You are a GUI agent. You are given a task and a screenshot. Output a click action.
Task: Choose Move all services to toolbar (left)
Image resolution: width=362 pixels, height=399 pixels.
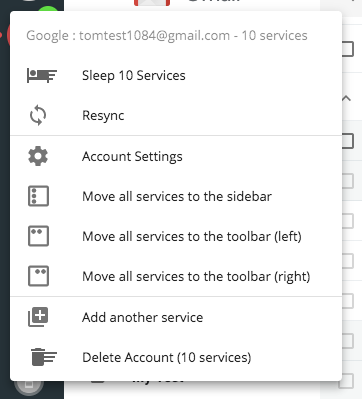[x=176, y=236]
